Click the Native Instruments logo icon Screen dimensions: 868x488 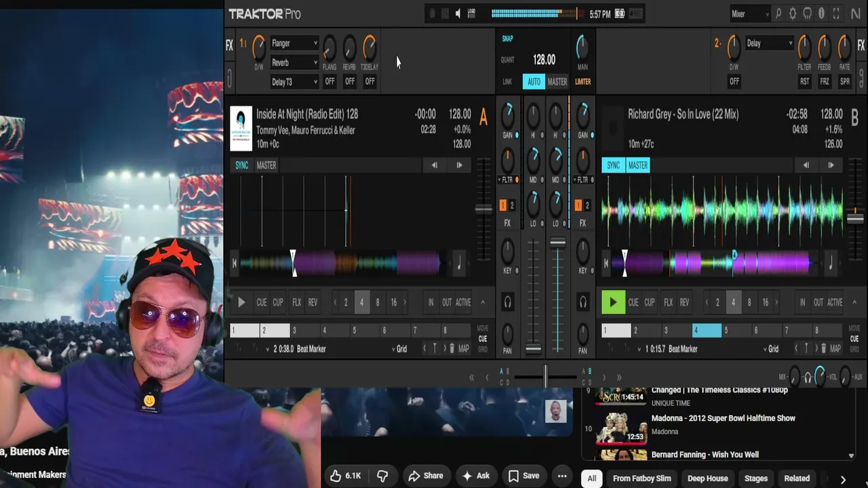click(856, 14)
